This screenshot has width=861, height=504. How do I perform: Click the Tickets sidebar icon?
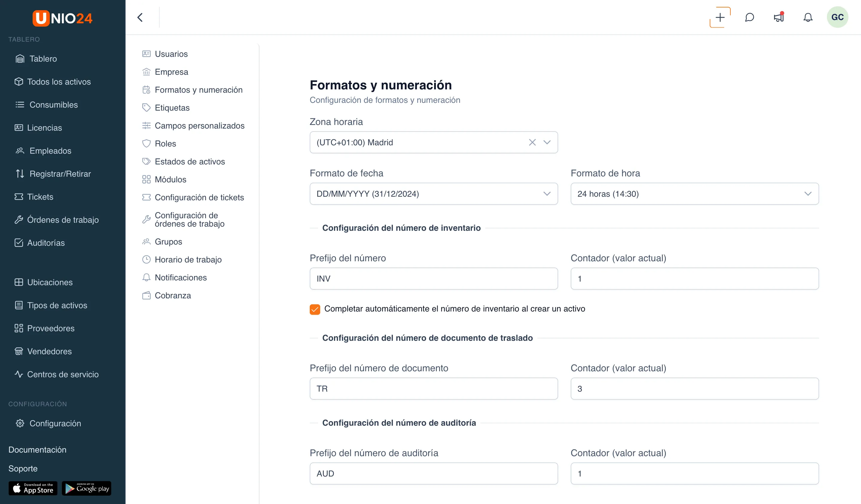pos(19,197)
